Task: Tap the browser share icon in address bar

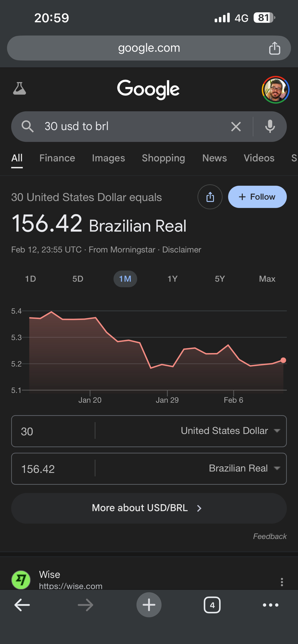Action: [274, 48]
